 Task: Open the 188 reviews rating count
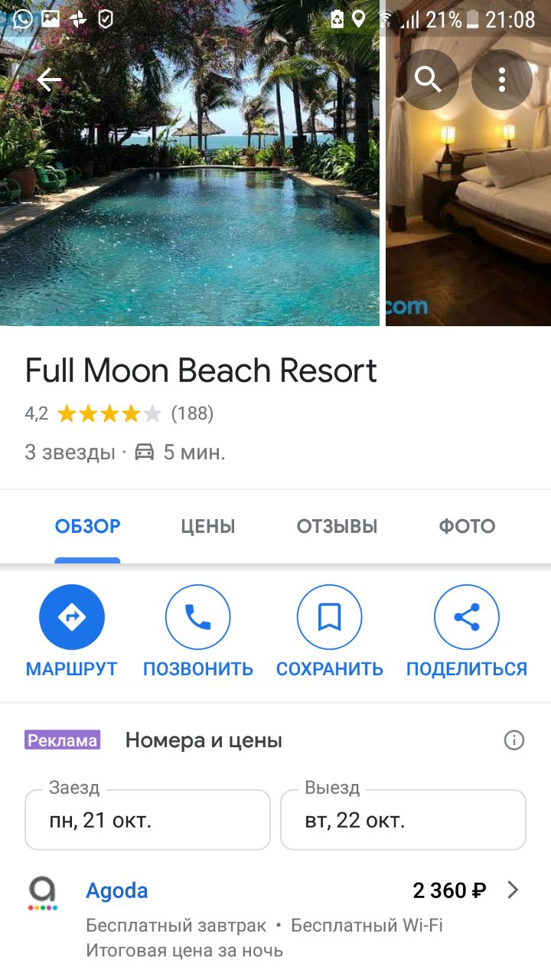click(x=192, y=414)
